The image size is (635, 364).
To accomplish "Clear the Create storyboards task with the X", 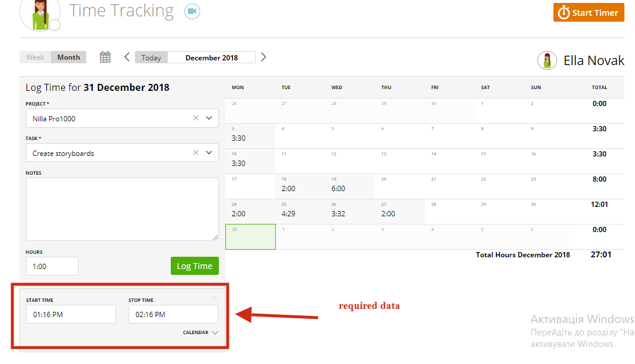I will coord(195,152).
